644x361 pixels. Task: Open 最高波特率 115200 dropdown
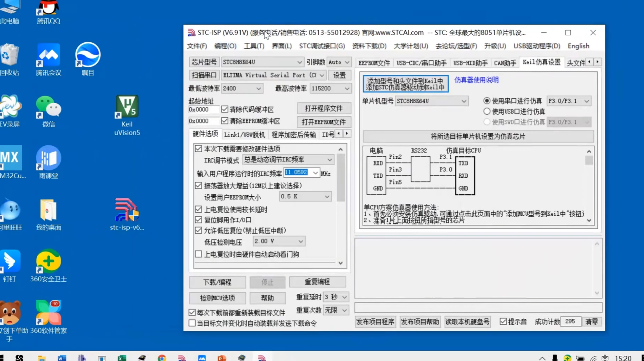pos(330,88)
